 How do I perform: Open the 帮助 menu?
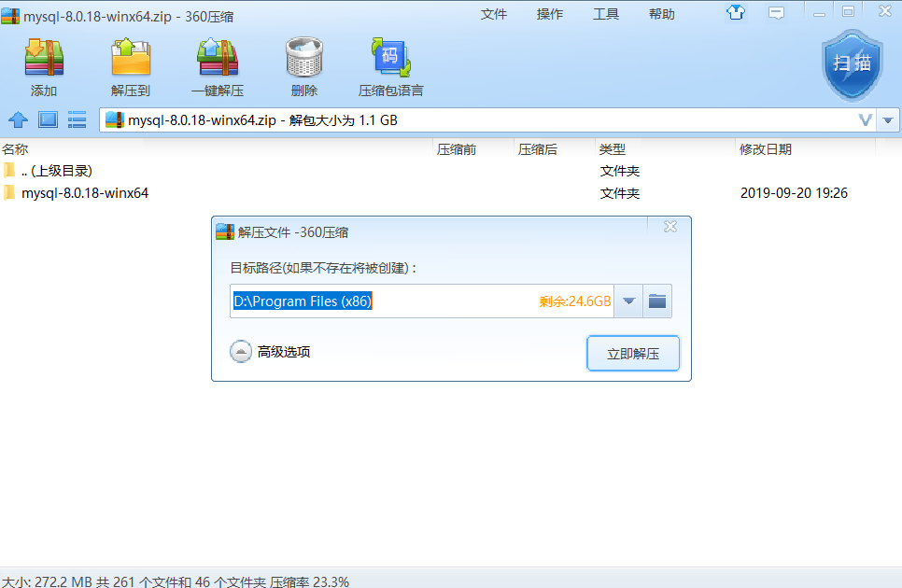(661, 14)
